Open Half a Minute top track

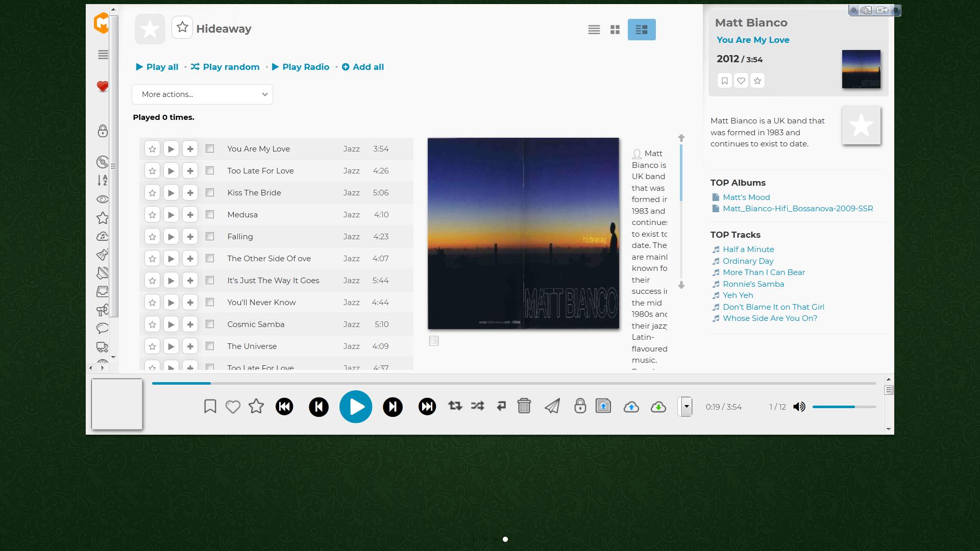click(748, 249)
